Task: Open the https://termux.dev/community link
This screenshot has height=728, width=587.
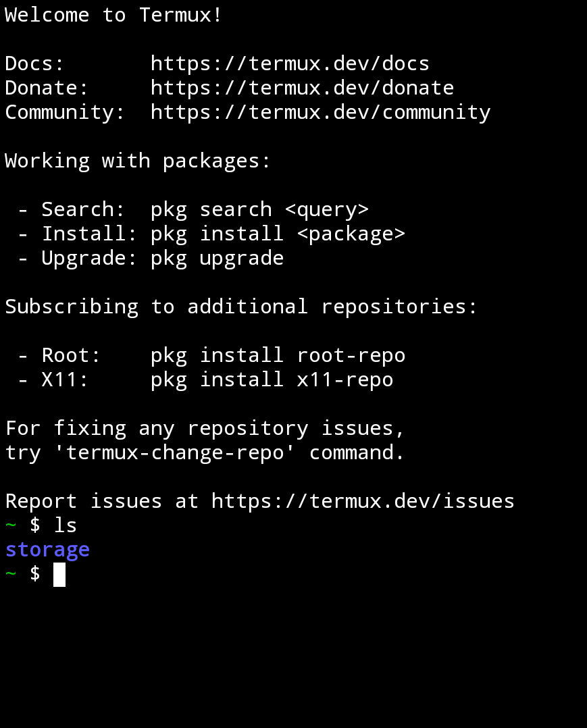Action: (x=320, y=113)
